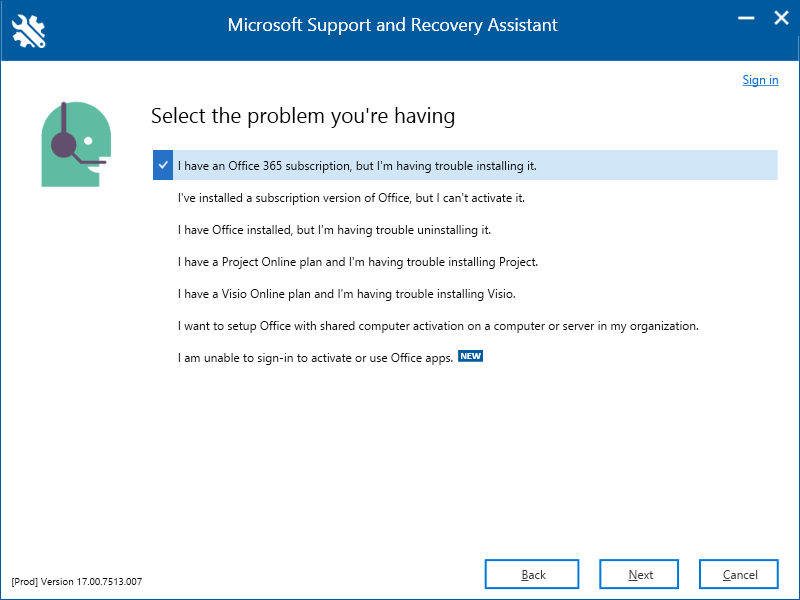This screenshot has width=800, height=600.
Task: Close the Support and Recovery Assistant window
Action: [781, 18]
